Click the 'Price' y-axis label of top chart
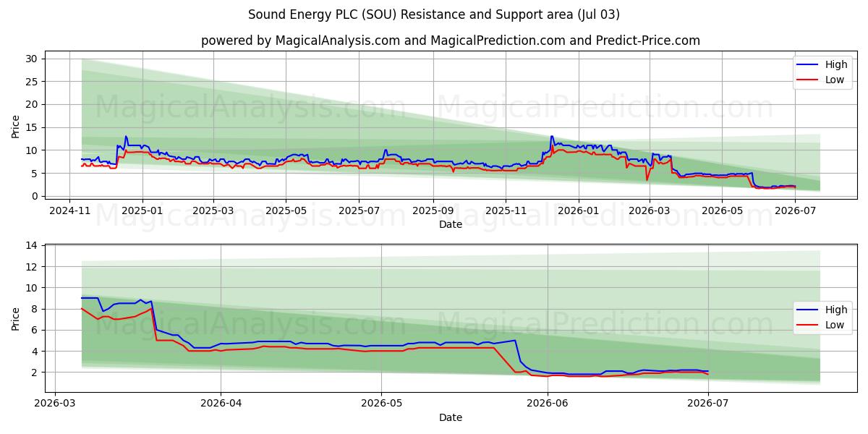This screenshot has width=868, height=434. [16, 125]
